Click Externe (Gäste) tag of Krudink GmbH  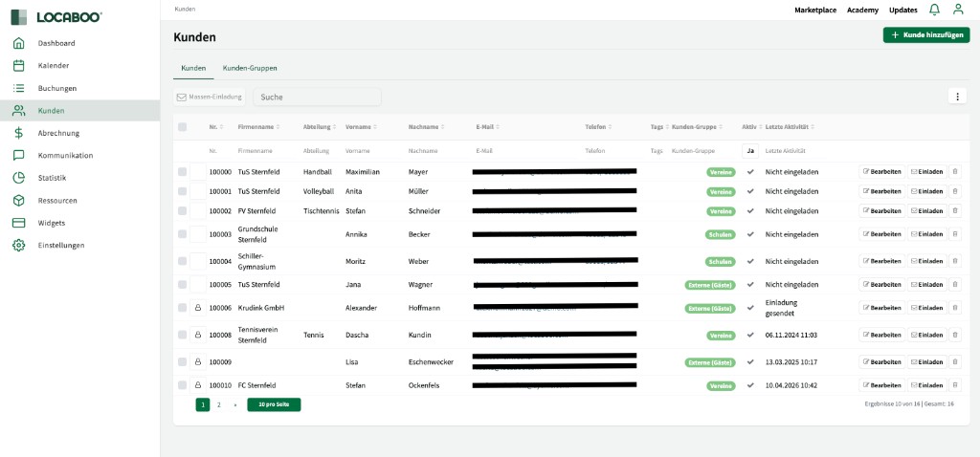click(x=710, y=309)
